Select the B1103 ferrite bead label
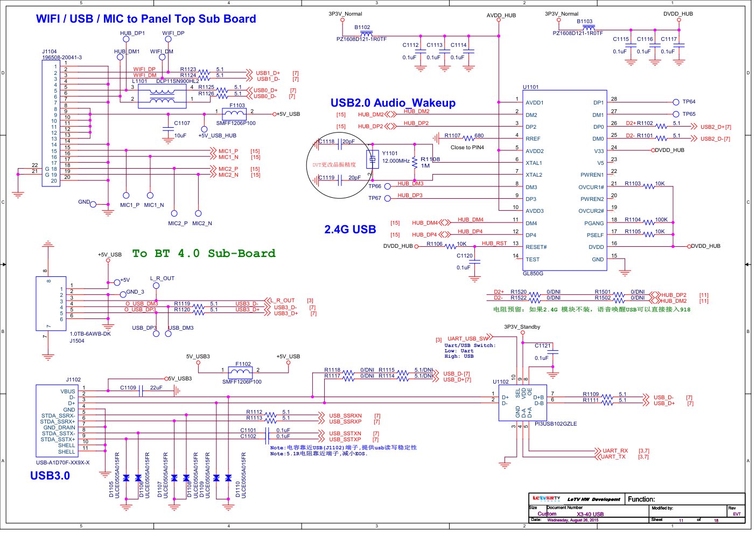The image size is (756, 535). pos(585,22)
